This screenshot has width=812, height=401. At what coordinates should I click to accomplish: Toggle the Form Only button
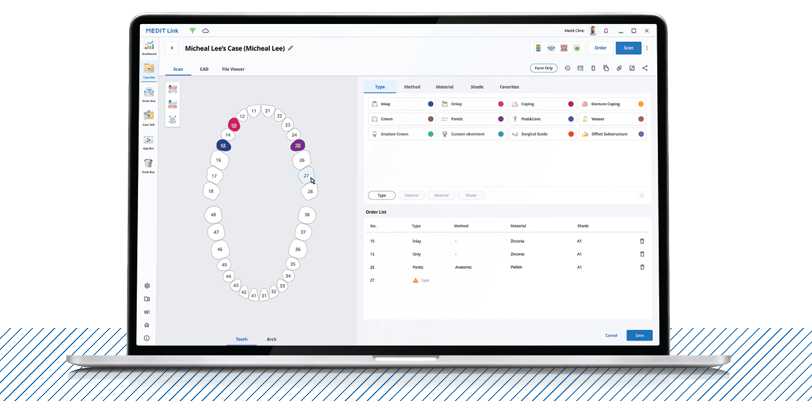coord(543,68)
